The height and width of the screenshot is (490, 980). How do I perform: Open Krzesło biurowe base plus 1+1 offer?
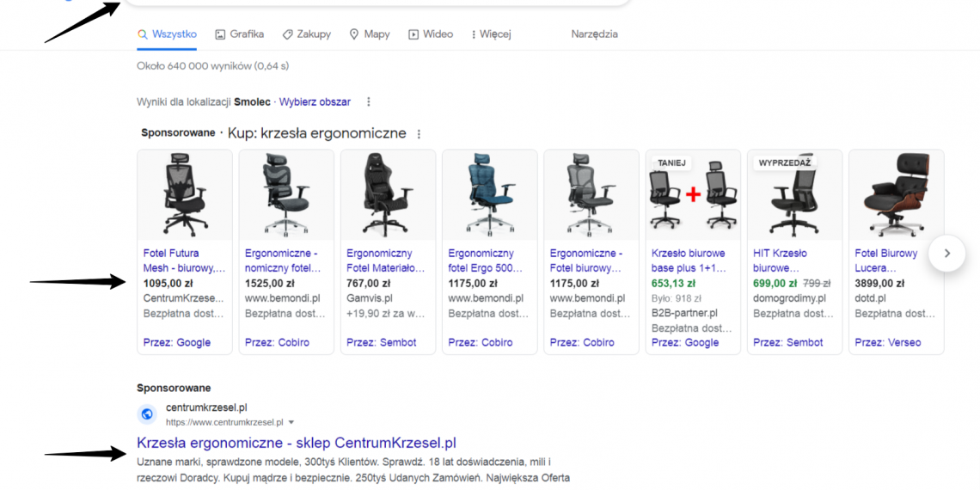point(688,260)
